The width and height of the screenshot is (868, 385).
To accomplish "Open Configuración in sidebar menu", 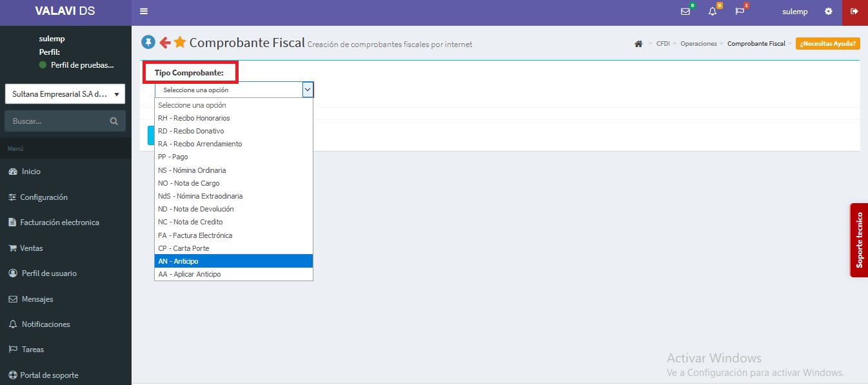I will click(x=44, y=197).
